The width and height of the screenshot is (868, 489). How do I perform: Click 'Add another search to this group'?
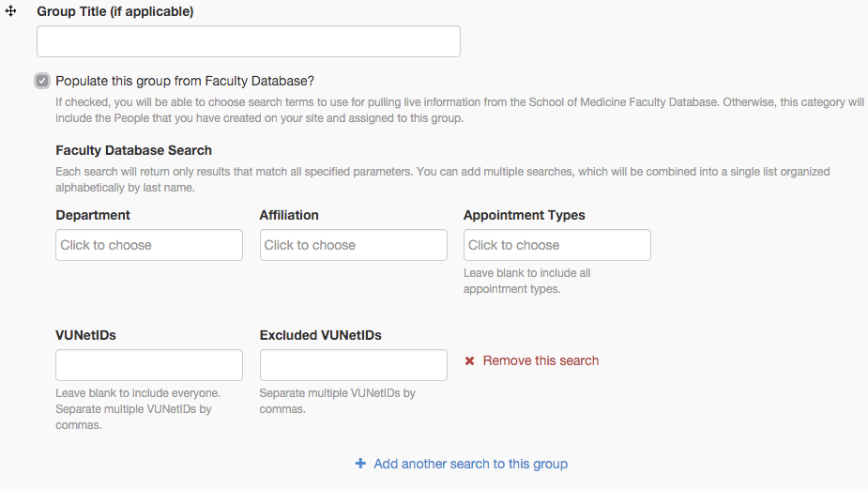pyautogui.click(x=470, y=464)
